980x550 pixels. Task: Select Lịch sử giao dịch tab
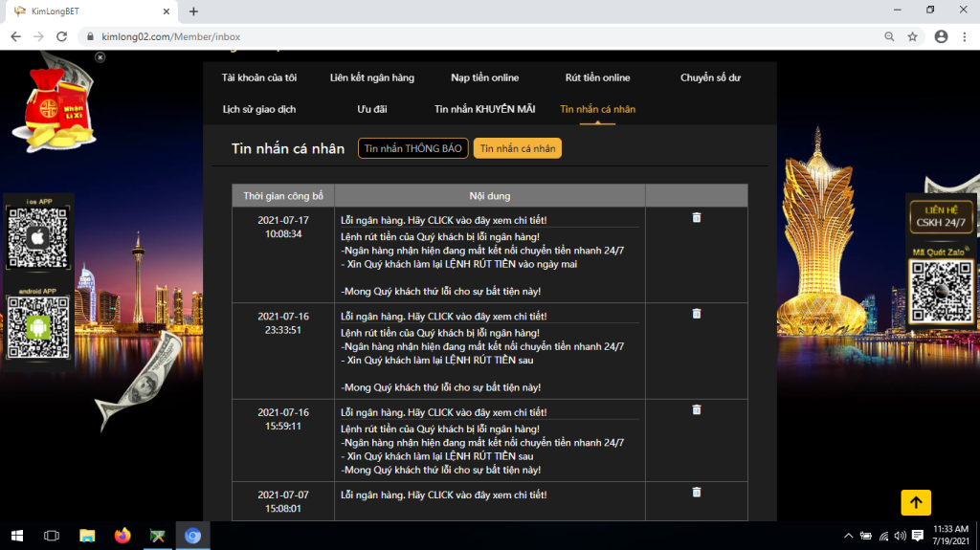258,109
